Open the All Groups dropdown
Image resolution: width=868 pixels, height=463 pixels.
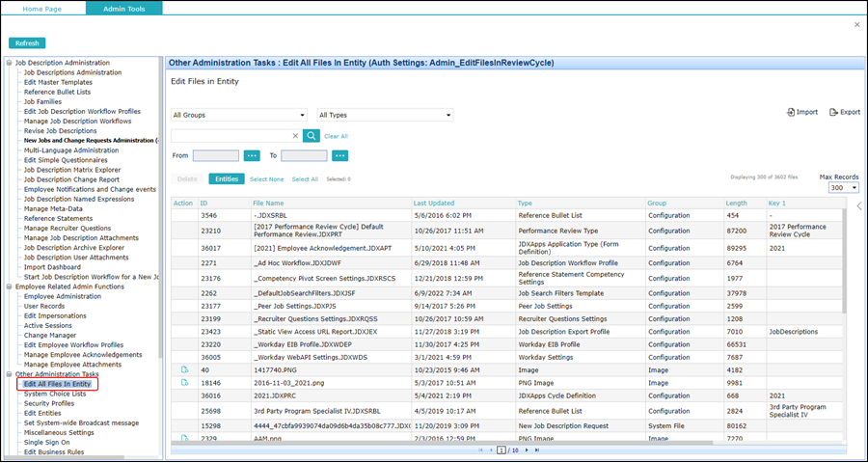(x=239, y=115)
